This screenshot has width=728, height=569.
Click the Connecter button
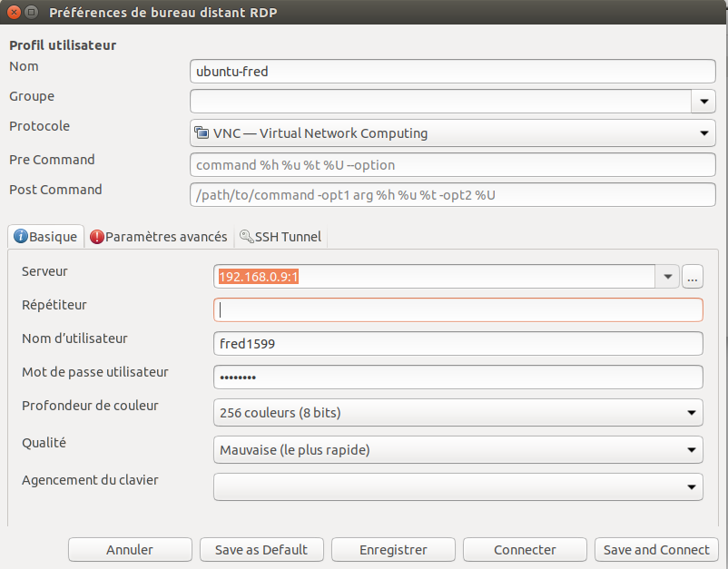coord(525,550)
